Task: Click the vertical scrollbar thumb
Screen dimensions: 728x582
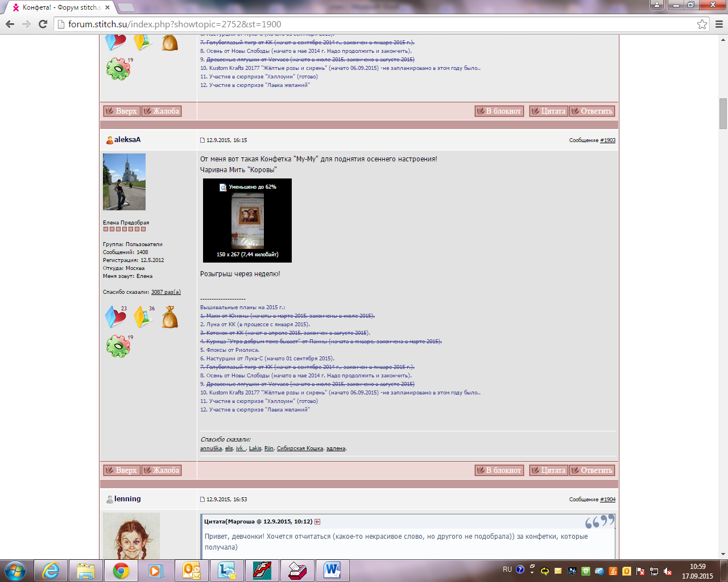Action: point(723,114)
